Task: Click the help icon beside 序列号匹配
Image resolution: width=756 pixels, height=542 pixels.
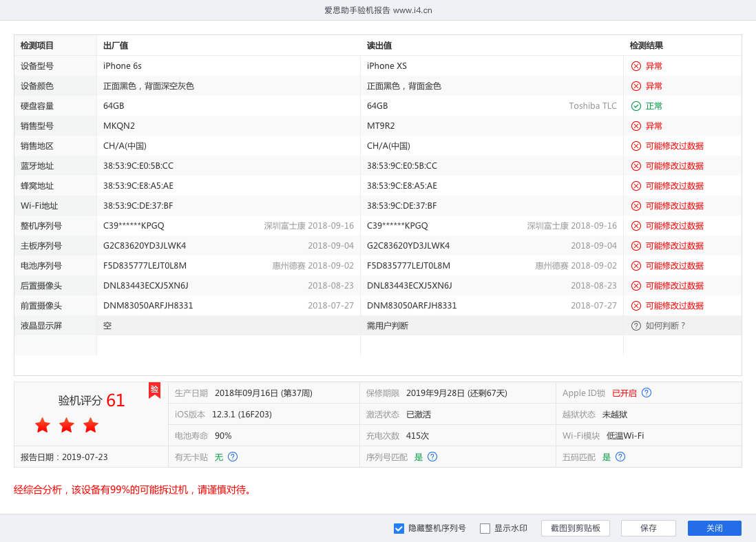Action: click(432, 457)
